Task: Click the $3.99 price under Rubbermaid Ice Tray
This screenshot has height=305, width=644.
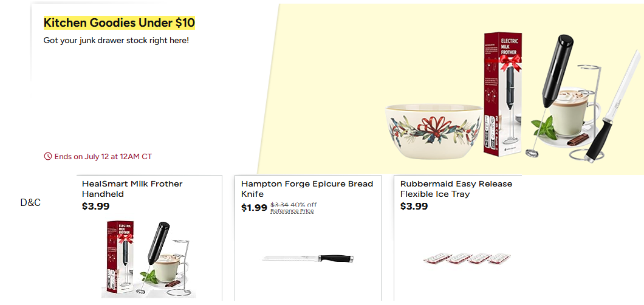Action: coord(414,206)
